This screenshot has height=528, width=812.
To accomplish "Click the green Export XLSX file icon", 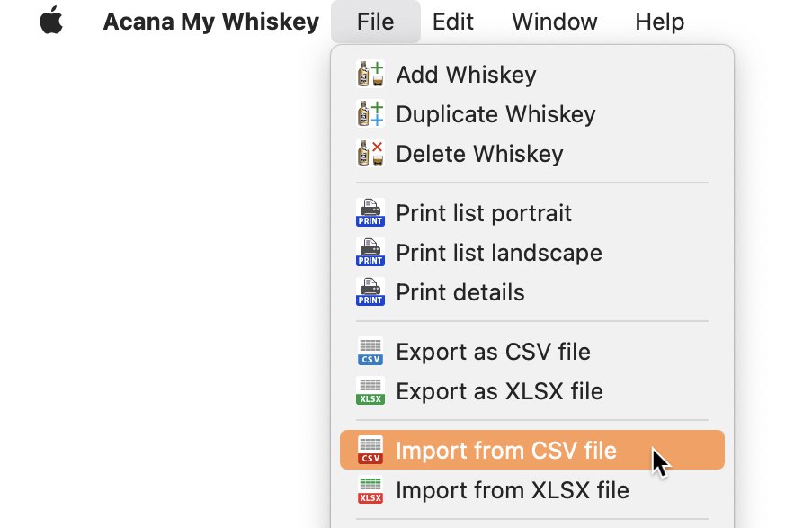I will click(x=370, y=391).
